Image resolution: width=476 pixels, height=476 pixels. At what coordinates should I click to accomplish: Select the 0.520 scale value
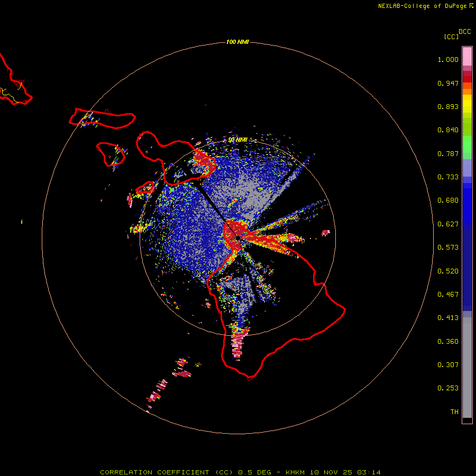tap(448, 271)
